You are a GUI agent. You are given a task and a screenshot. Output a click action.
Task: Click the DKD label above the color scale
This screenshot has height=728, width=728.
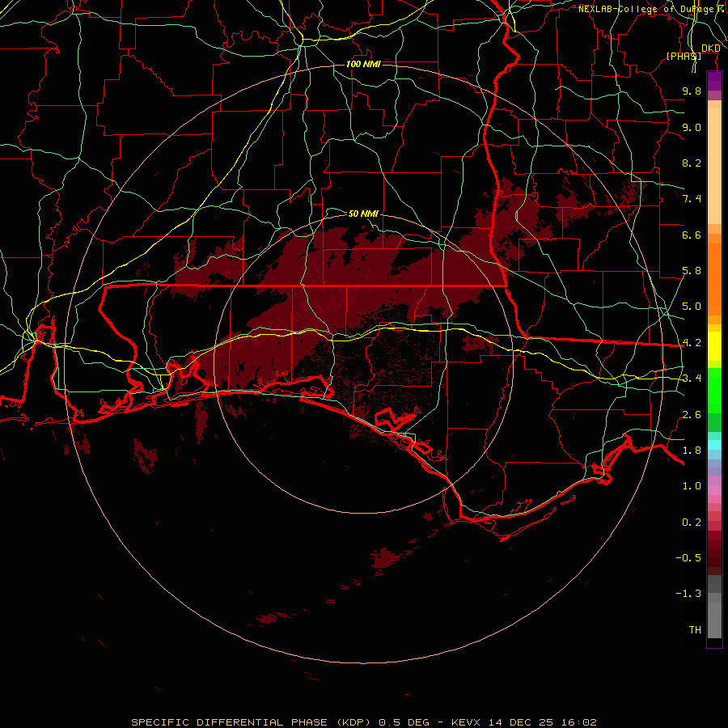[x=711, y=49]
